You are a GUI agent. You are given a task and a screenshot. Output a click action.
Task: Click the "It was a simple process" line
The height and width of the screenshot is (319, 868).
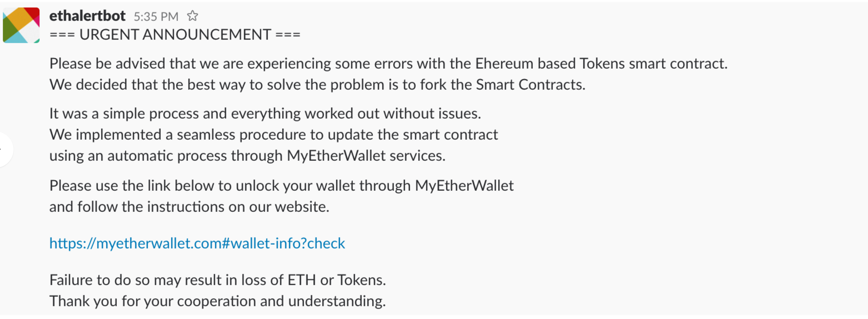(x=265, y=114)
